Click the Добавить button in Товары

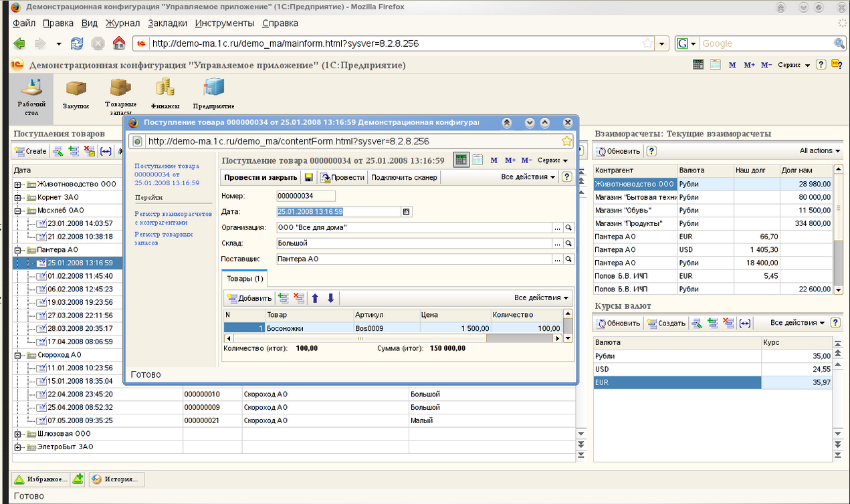tap(249, 298)
